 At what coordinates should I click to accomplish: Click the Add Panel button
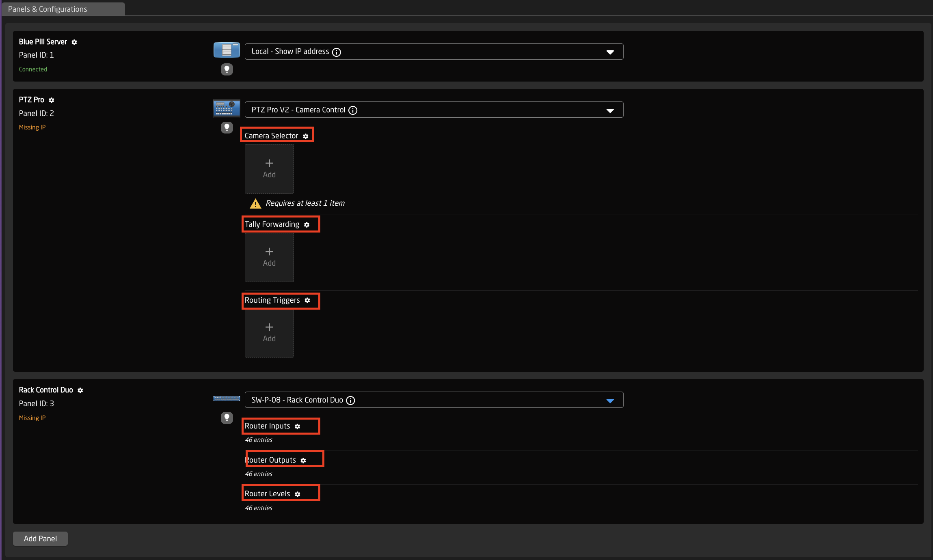[x=40, y=538]
